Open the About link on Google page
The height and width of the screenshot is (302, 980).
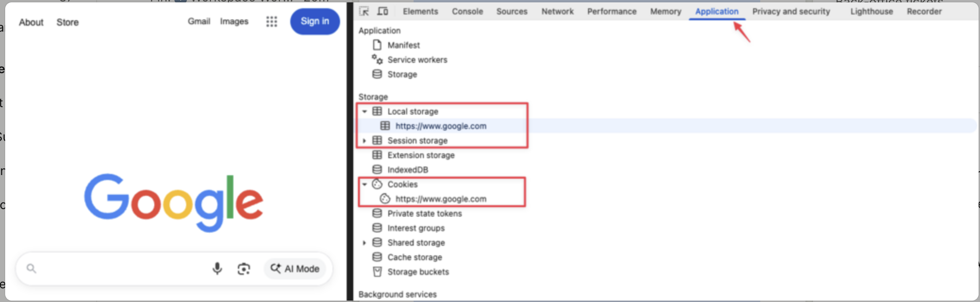click(x=31, y=22)
